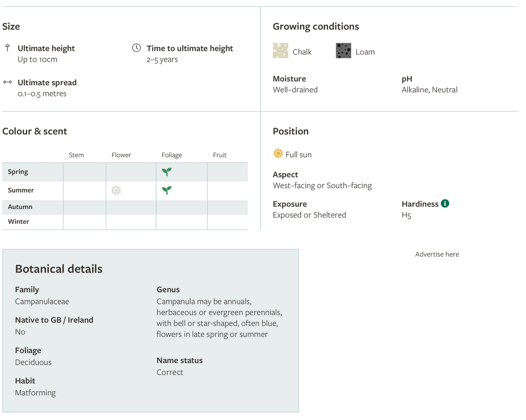Screen dimensions: 526x420
Task: Select the Campanulaceae family text
Action: pos(42,302)
